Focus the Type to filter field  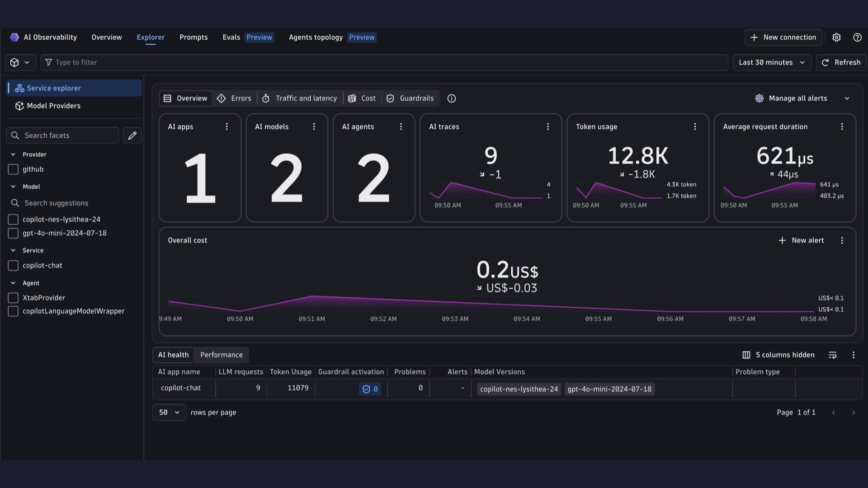(x=384, y=63)
